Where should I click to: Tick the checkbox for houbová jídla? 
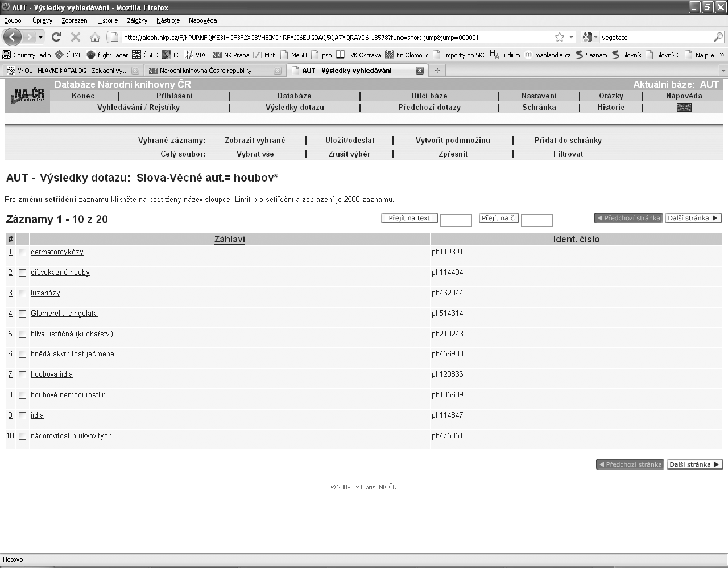(x=23, y=375)
